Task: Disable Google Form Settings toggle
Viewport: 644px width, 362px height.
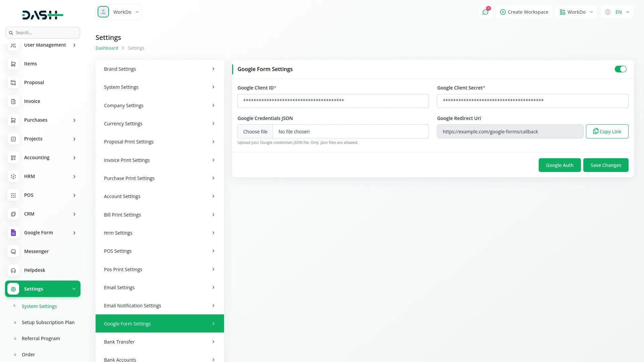Action: click(620, 69)
